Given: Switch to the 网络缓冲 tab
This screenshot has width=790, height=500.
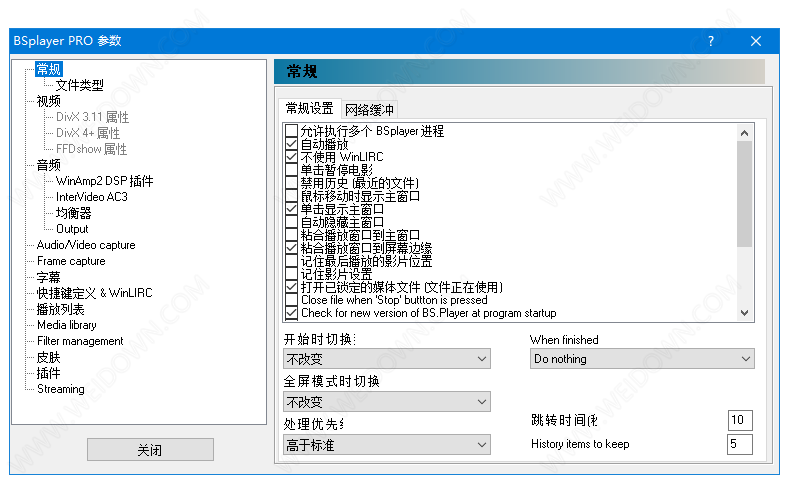Looking at the screenshot, I should (369, 110).
